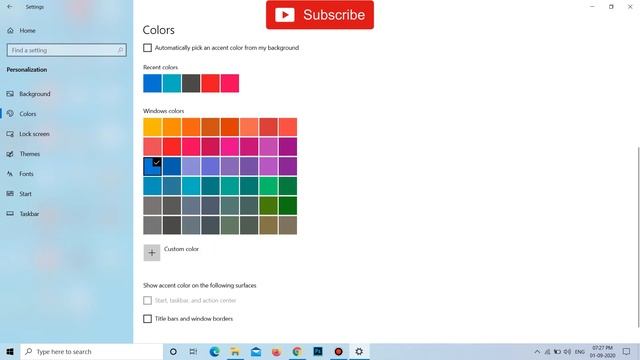Image resolution: width=640 pixels, height=360 pixels.
Task: Open the taskbar clock and date
Action: tap(602, 351)
